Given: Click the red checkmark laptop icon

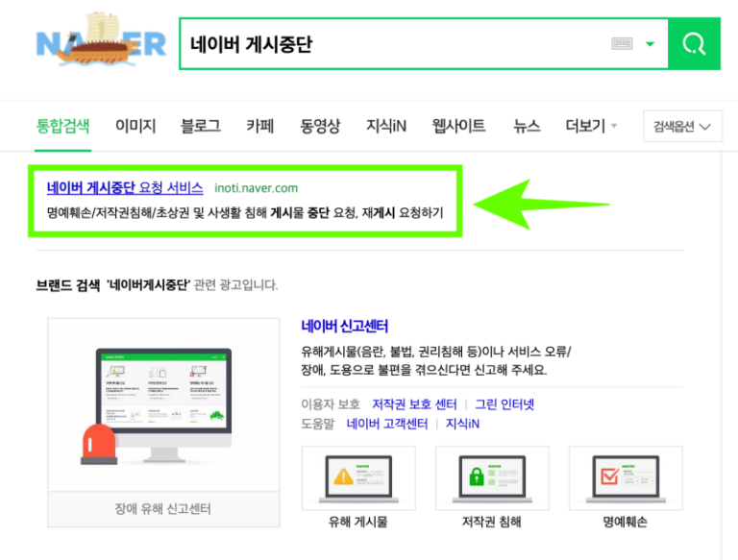Looking at the screenshot, I should coord(626,478).
